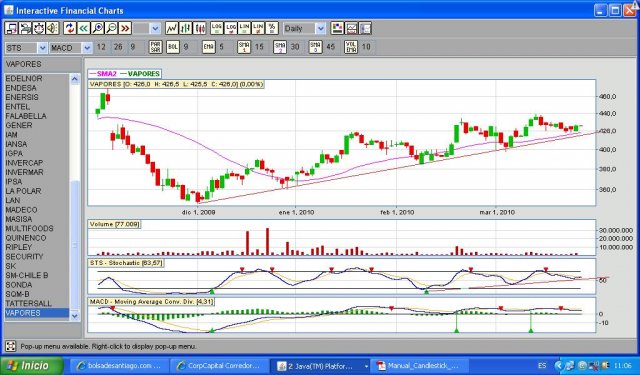Select FALABELLA in the stock list

26,116
